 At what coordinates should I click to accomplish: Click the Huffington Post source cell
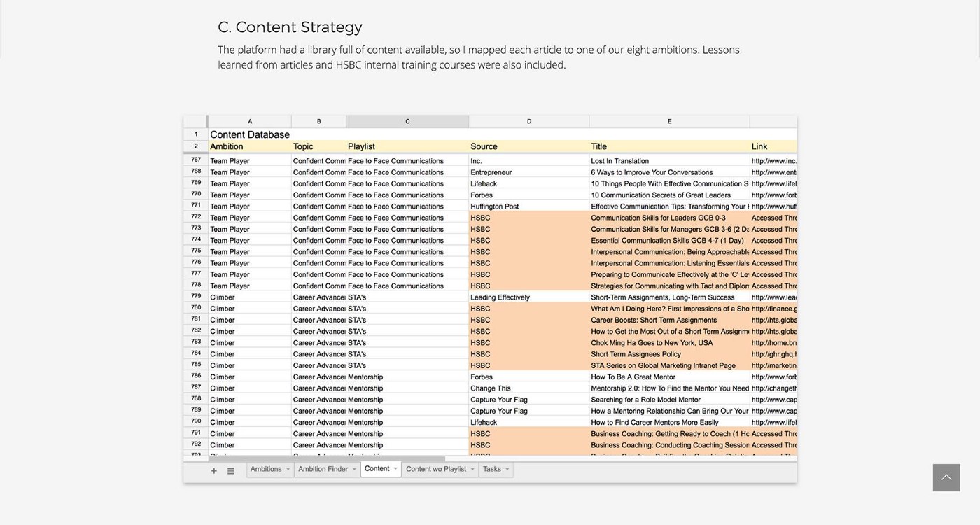[x=528, y=206]
